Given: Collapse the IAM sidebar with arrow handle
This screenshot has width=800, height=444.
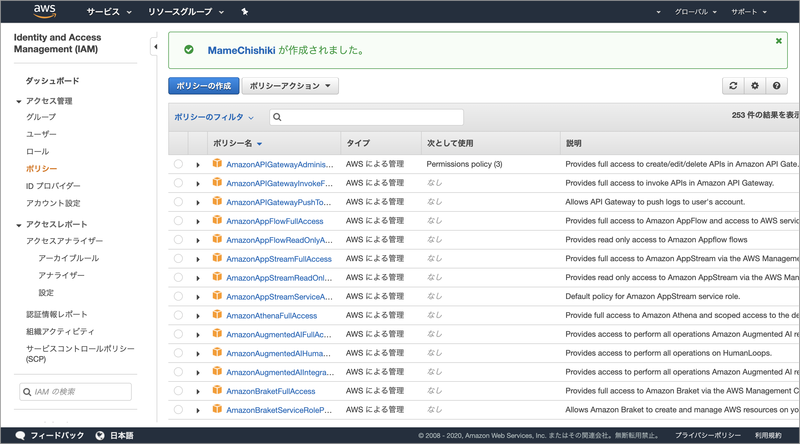Looking at the screenshot, I should [x=155, y=46].
